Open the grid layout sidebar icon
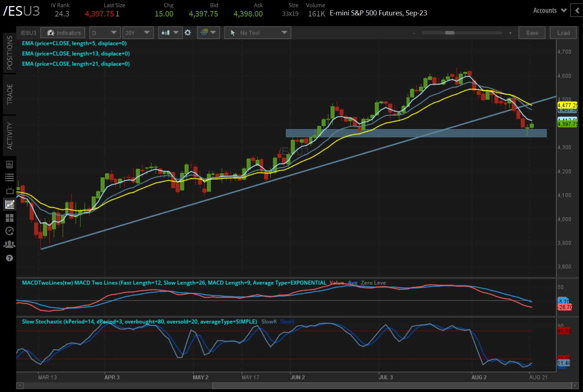The height and width of the screenshot is (392, 583). point(10,218)
